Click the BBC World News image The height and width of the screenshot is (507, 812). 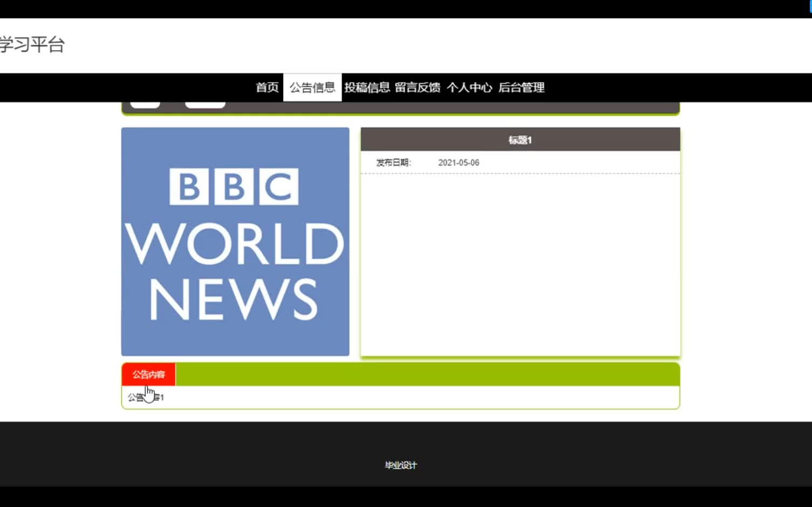coord(235,242)
